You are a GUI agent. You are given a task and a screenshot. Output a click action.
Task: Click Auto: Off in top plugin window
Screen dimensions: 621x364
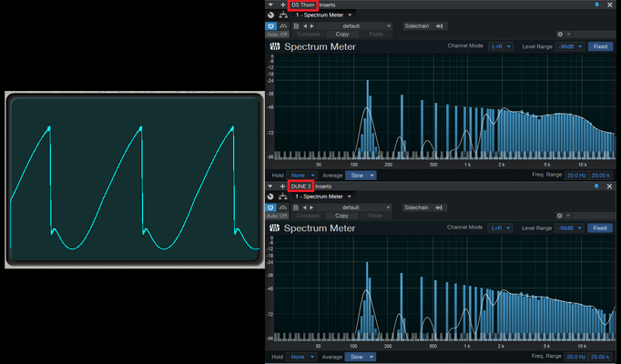coord(277,35)
